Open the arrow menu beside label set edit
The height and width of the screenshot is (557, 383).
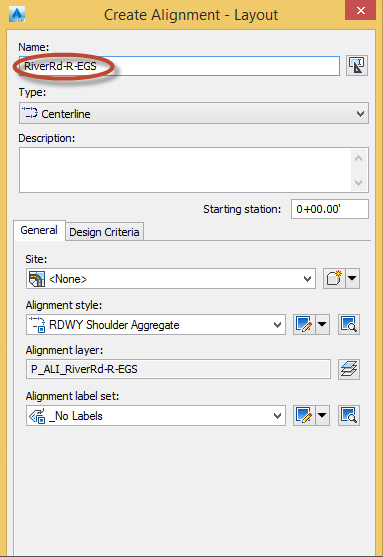[322, 415]
